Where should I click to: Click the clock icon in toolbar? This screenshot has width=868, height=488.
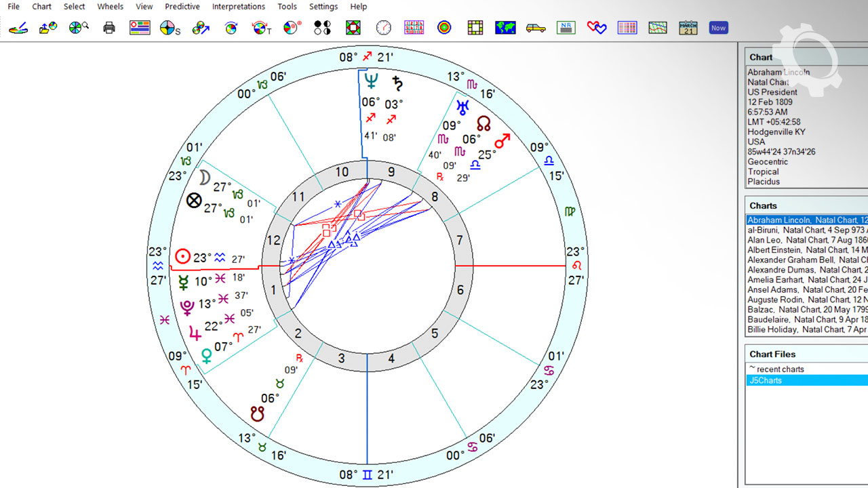tap(384, 28)
